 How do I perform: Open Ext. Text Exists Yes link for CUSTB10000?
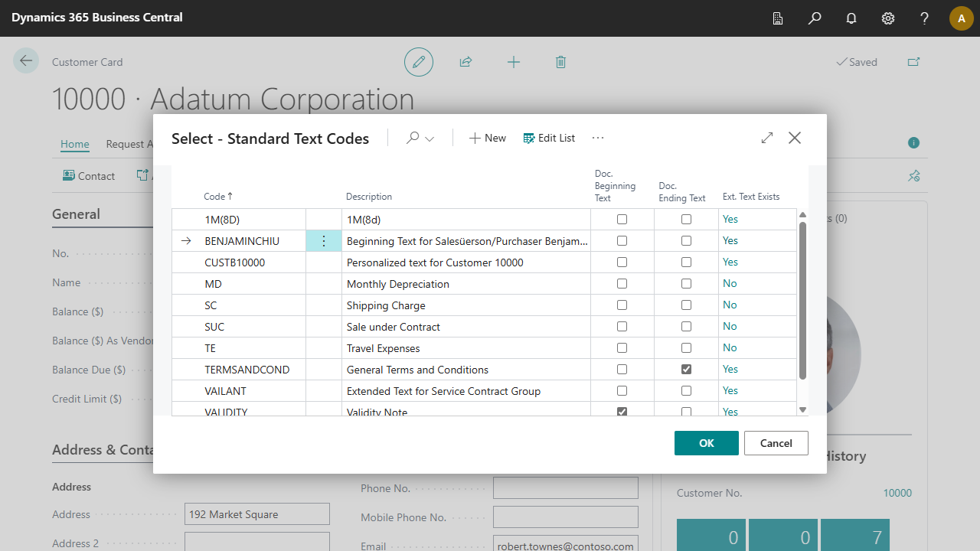click(730, 262)
